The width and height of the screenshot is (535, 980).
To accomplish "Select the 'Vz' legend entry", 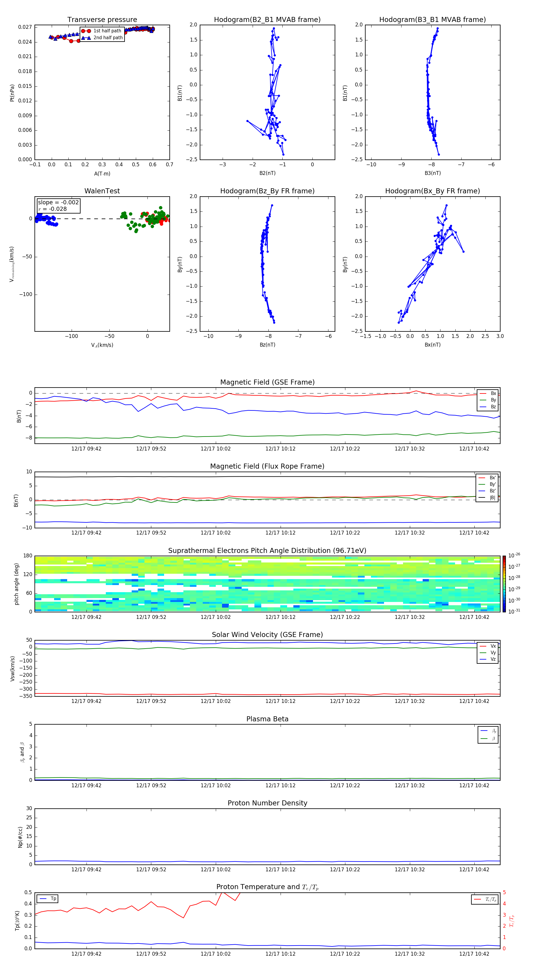I will click(x=488, y=659).
